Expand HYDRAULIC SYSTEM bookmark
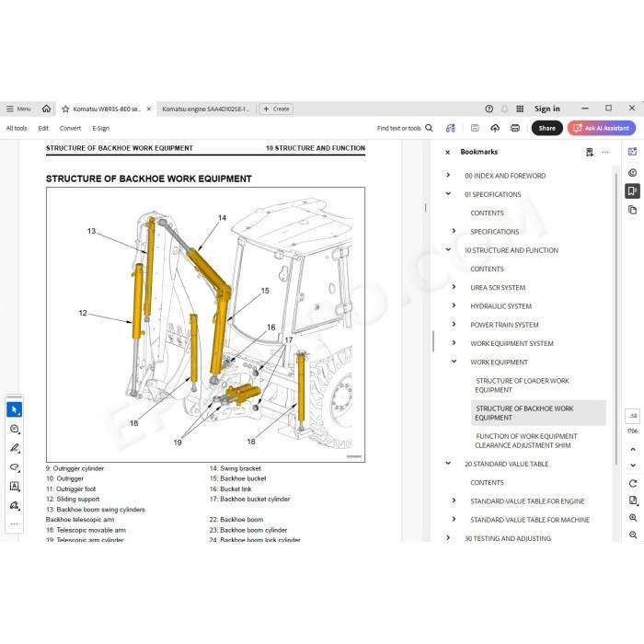The image size is (644, 644). pyautogui.click(x=454, y=305)
